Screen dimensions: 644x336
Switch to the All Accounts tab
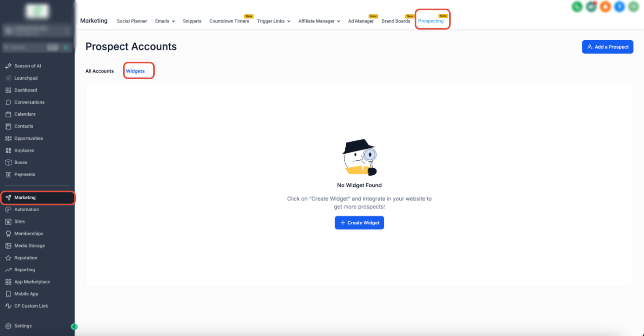(x=100, y=71)
